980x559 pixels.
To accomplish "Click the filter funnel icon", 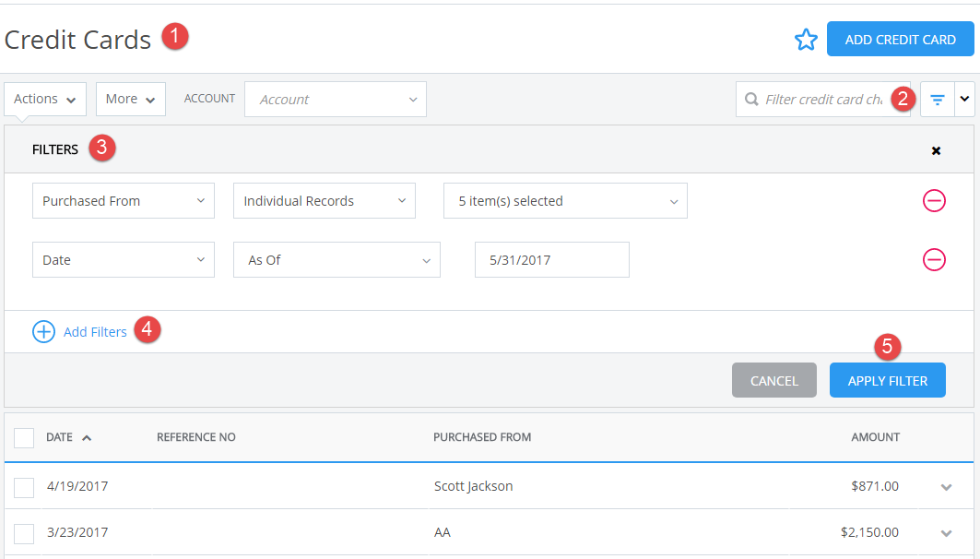I will coord(937,99).
